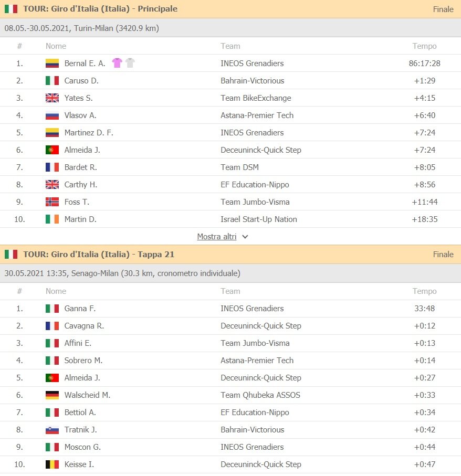Screen dimensions: 461x476
Task: Select rider Caruso D. in general classification
Action: coord(81,81)
